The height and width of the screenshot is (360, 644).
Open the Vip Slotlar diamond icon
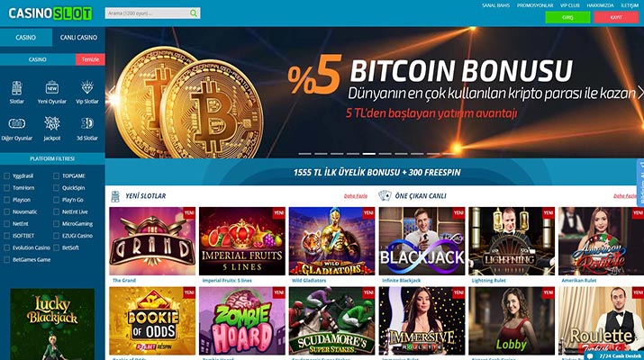(x=87, y=88)
